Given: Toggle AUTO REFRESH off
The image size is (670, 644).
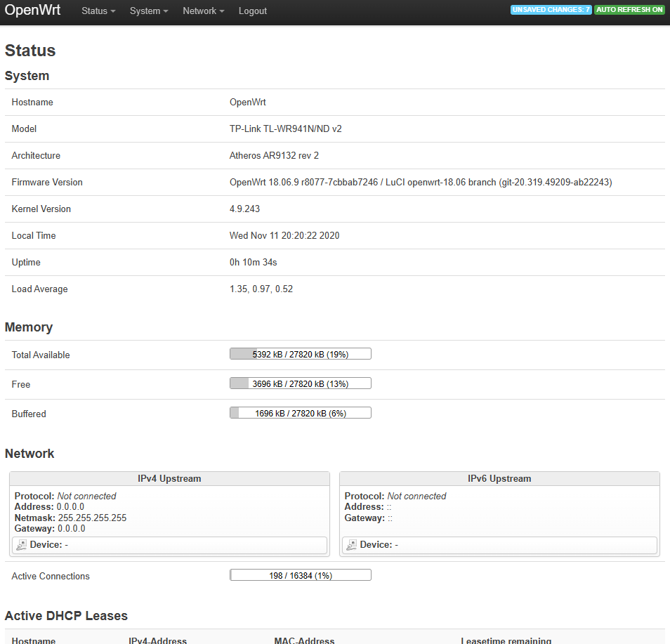Looking at the screenshot, I should [x=629, y=9].
